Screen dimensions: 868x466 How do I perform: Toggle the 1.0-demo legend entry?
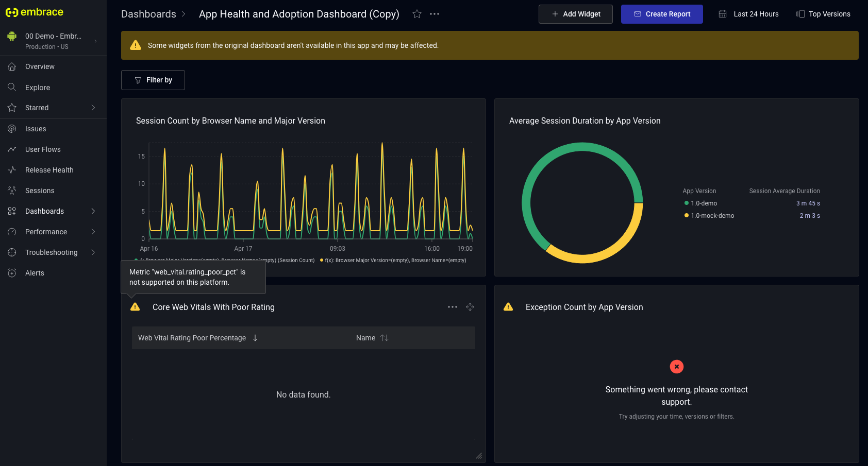coord(704,203)
